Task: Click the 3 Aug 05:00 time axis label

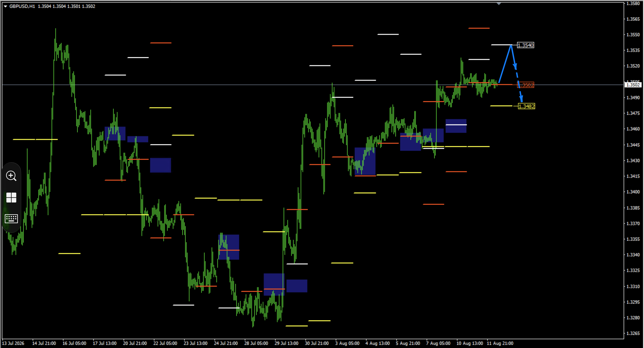Action: [347, 343]
